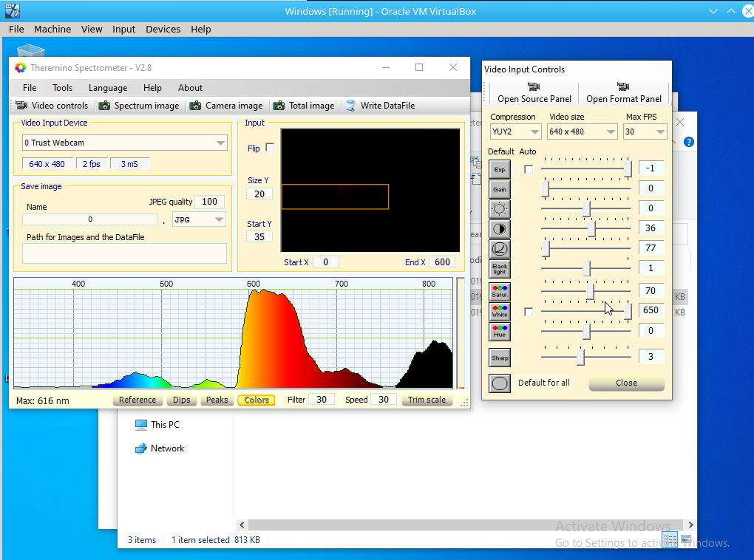Open the About menu

pyautogui.click(x=191, y=88)
